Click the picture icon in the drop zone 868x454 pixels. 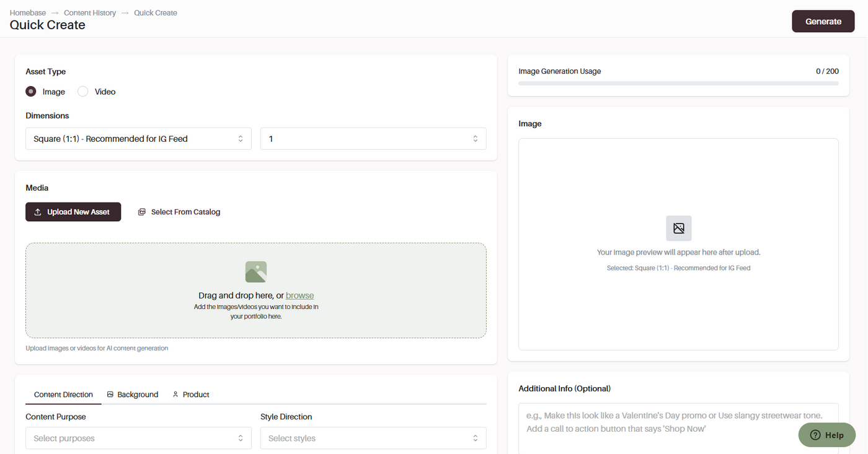click(256, 272)
